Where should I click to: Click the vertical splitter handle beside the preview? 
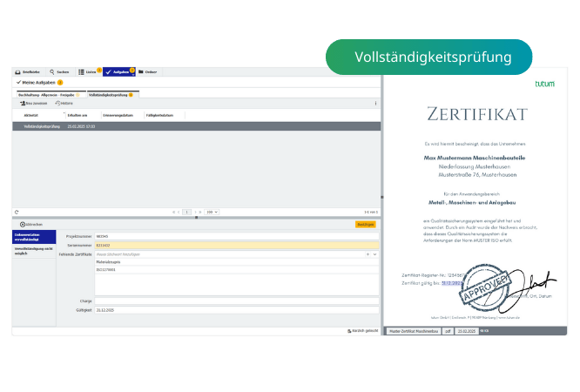click(382, 197)
